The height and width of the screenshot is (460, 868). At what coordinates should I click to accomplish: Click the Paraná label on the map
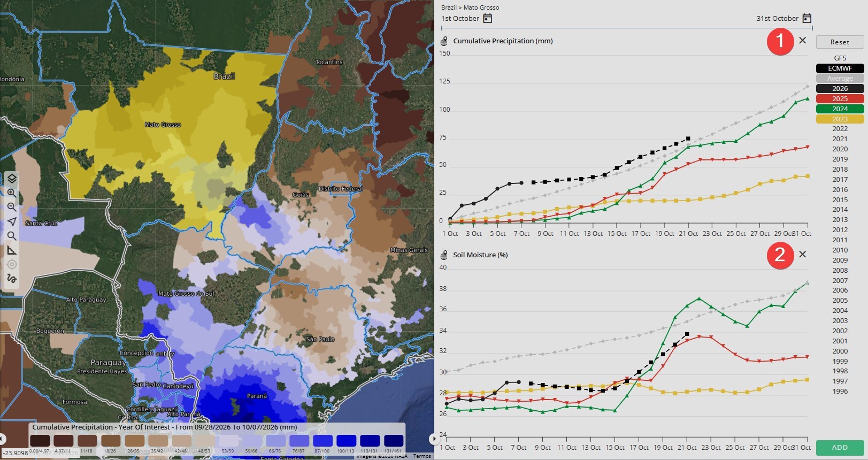pyautogui.click(x=257, y=396)
